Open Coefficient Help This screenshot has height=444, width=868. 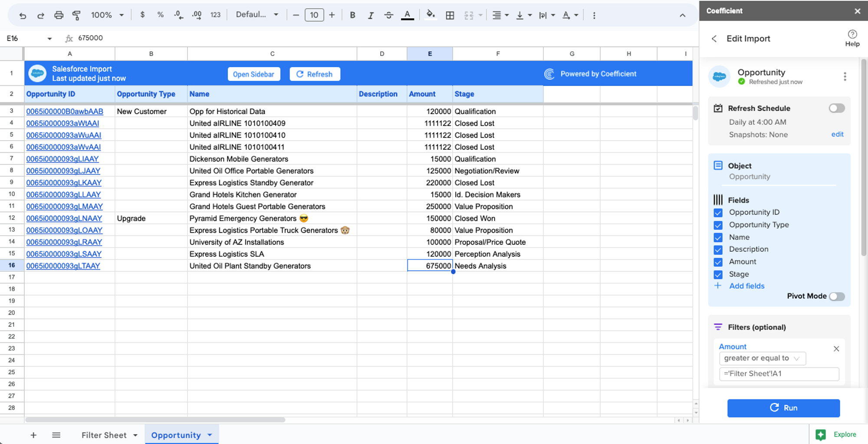pos(852,38)
